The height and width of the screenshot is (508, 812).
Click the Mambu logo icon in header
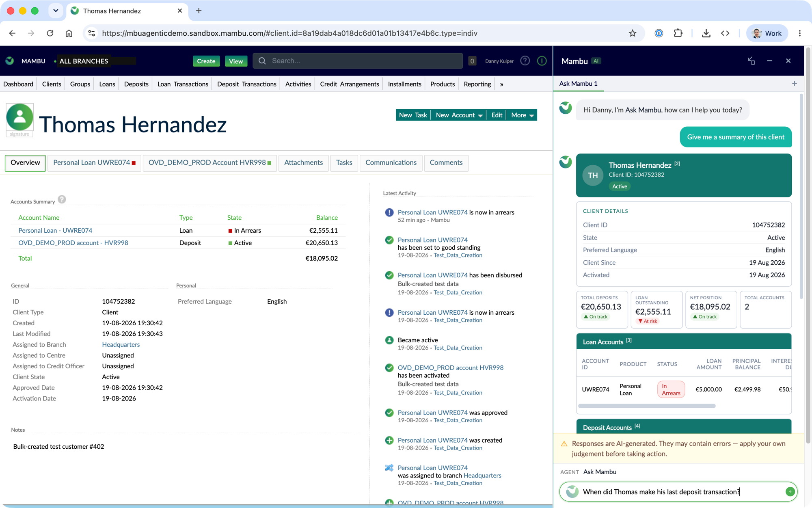[10, 61]
